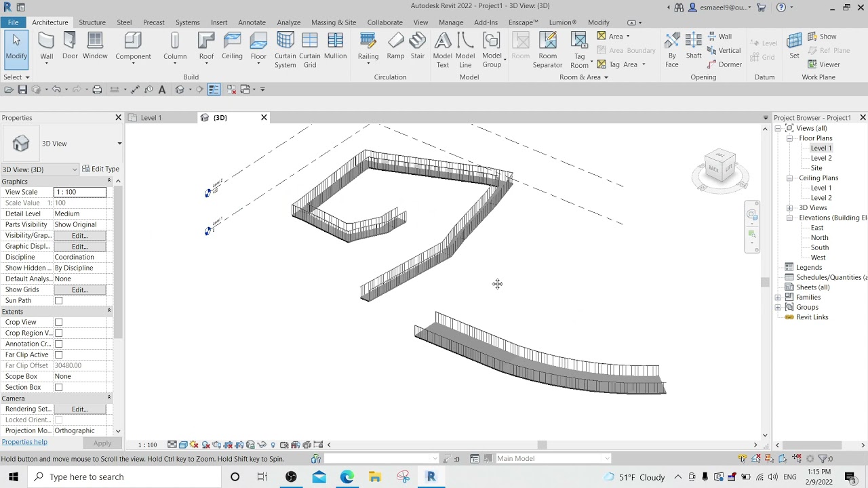This screenshot has width=868, height=488.
Task: Select the Railing tool
Action: (x=368, y=47)
